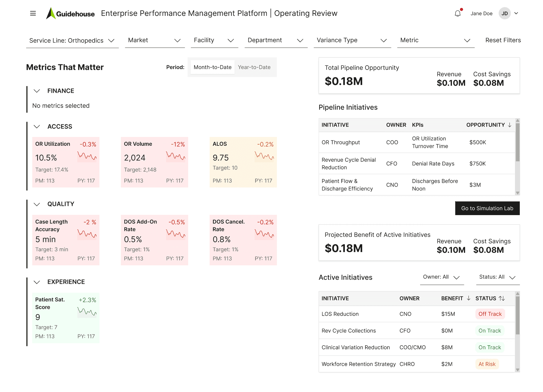Image resolution: width=543 pixels, height=392 pixels.
Task: Open the Department filter menu
Action: click(x=276, y=40)
